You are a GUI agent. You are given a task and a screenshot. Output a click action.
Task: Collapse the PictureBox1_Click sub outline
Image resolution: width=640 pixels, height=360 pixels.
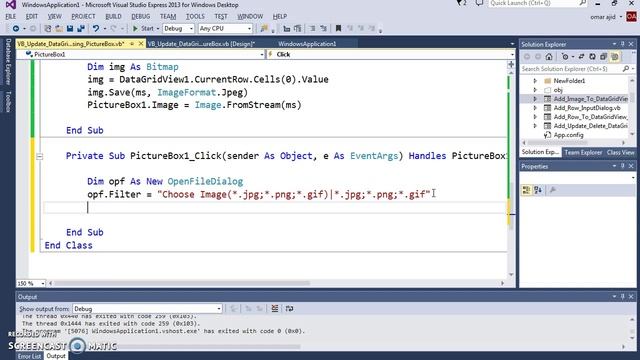(x=39, y=156)
